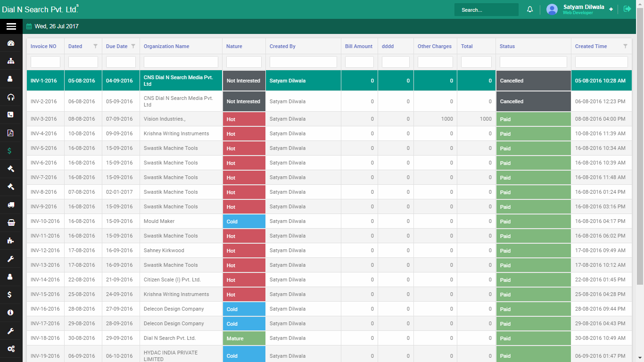
Task: Click created time 17-08-2016 10:12 AM
Action: point(600,265)
